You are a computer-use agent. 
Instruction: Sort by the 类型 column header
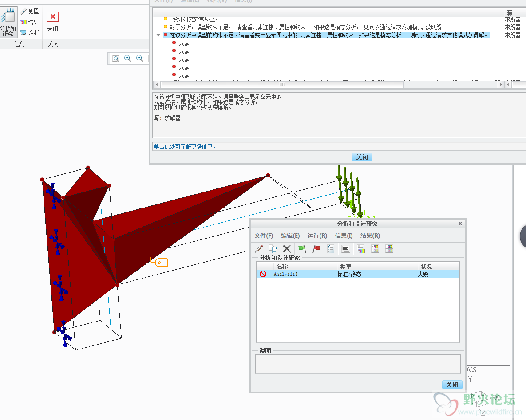point(345,267)
